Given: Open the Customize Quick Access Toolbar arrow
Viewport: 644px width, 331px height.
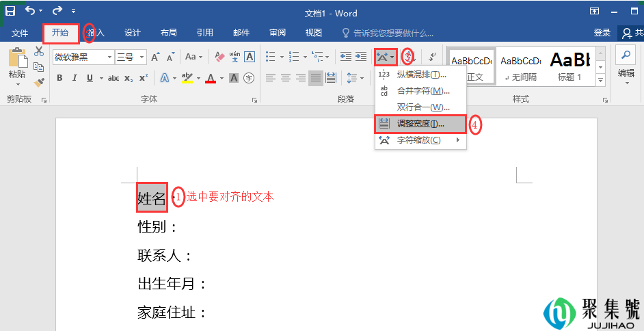Looking at the screenshot, I should coord(73,11).
